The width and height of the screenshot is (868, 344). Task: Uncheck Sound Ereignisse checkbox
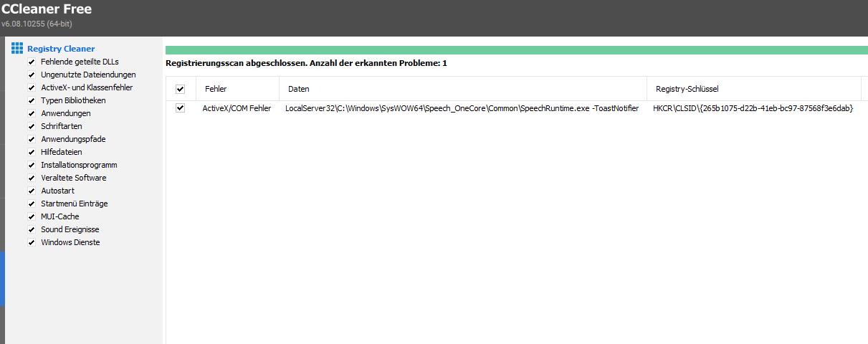[31, 229]
